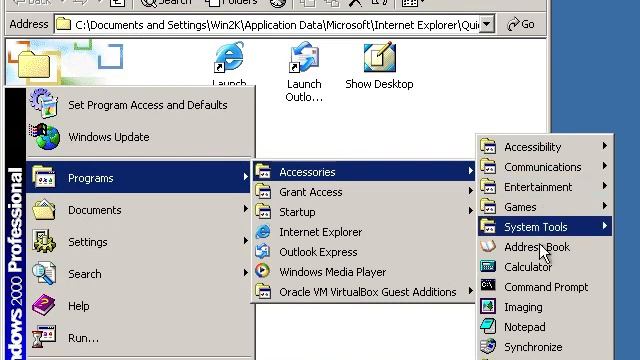Click the Launch Internet Explorer shortcut icon

(x=229, y=57)
